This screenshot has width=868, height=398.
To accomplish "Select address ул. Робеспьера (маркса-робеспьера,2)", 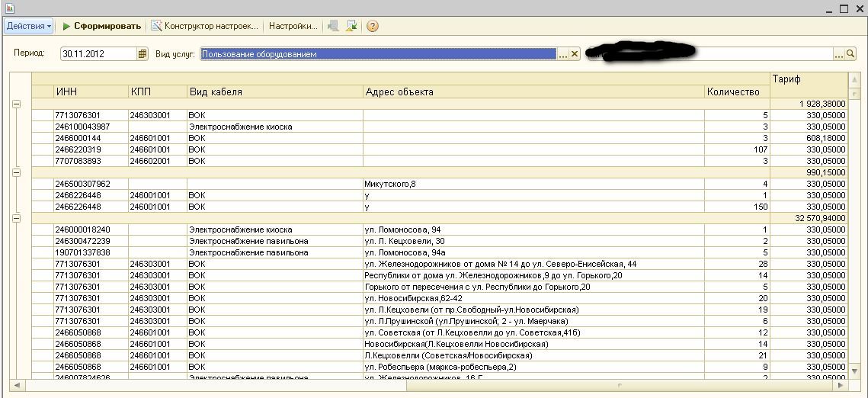I will (533, 367).
